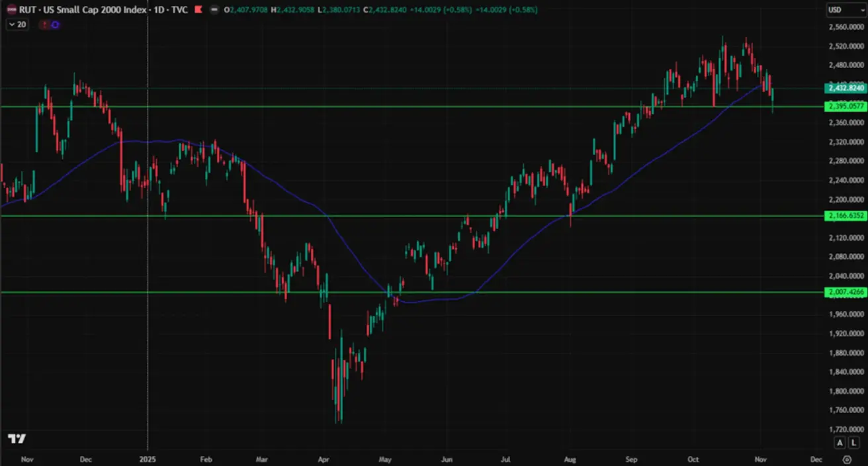The height and width of the screenshot is (466, 868).
Task: Click the purple circle indicator icon
Action: pos(55,24)
